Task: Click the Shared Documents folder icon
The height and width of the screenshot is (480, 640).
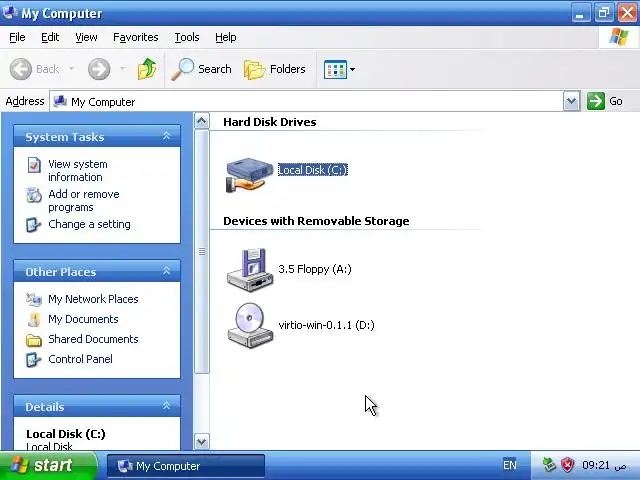Action: pos(34,340)
